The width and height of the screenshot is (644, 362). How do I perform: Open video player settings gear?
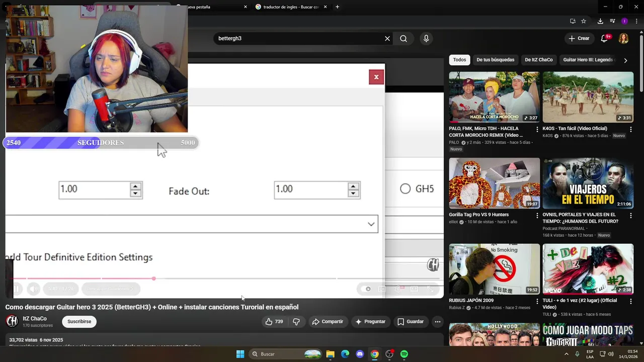coord(398,289)
